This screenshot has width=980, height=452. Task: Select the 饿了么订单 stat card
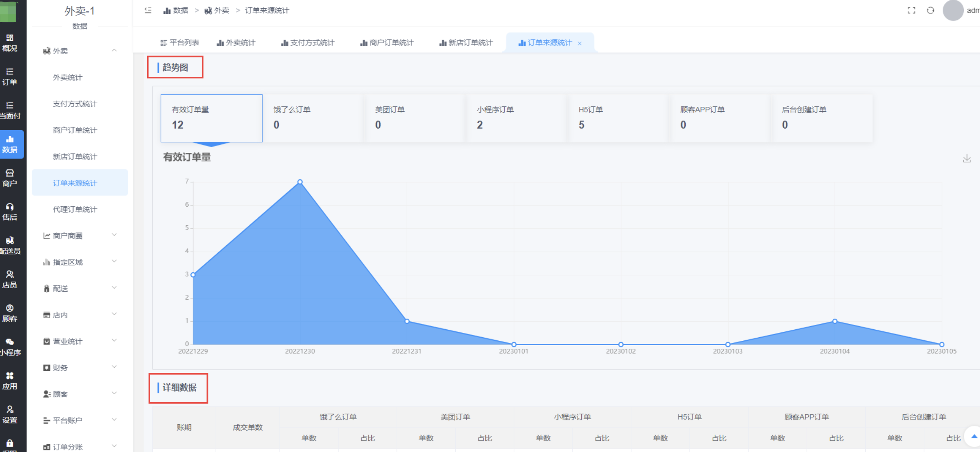[313, 118]
